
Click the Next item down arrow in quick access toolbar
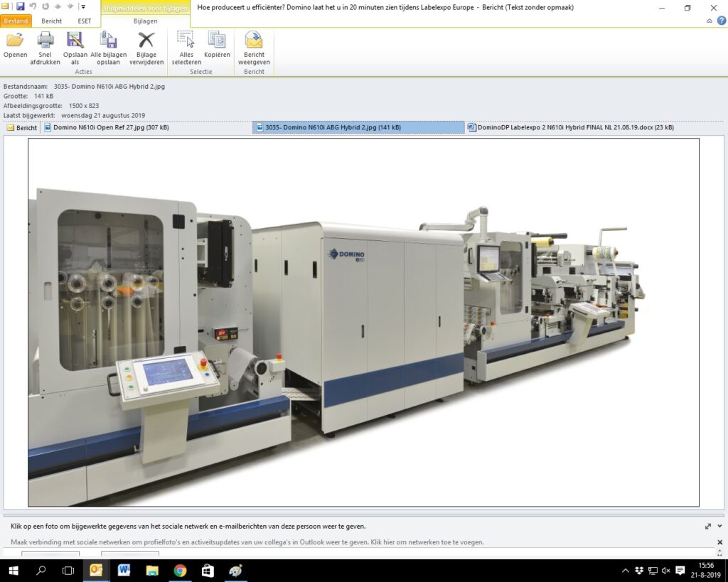(70, 6)
